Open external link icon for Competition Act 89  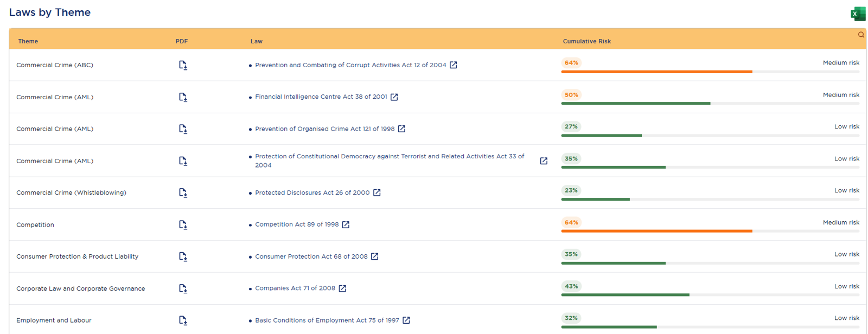[x=346, y=224]
